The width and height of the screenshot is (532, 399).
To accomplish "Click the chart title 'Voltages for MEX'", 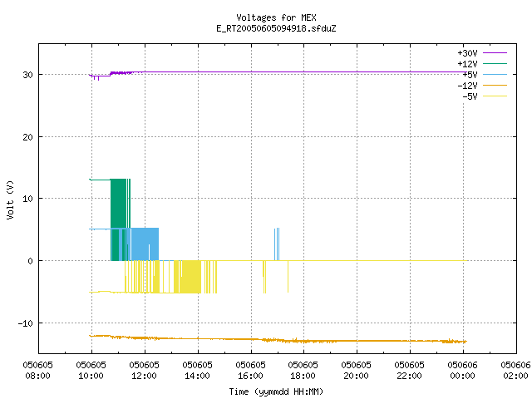I will coord(276,17).
